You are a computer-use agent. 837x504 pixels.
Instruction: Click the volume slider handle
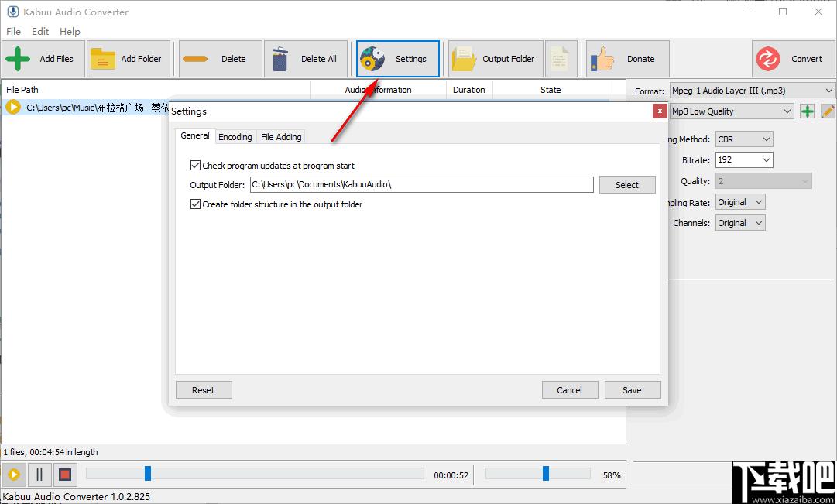click(546, 474)
